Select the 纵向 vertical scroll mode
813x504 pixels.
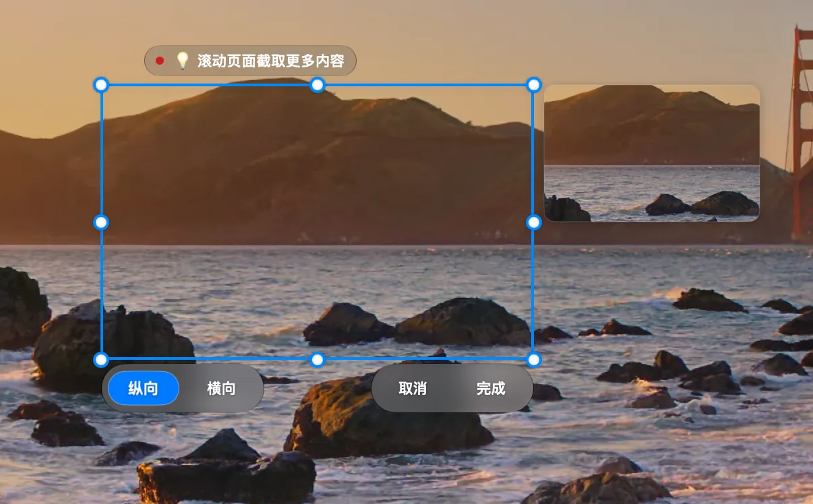144,388
